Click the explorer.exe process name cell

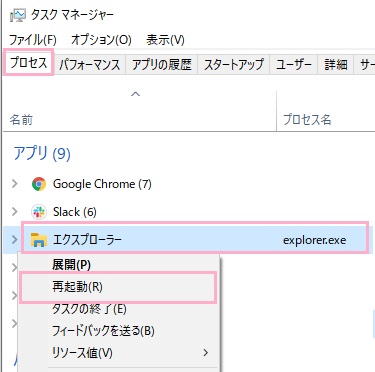314,240
